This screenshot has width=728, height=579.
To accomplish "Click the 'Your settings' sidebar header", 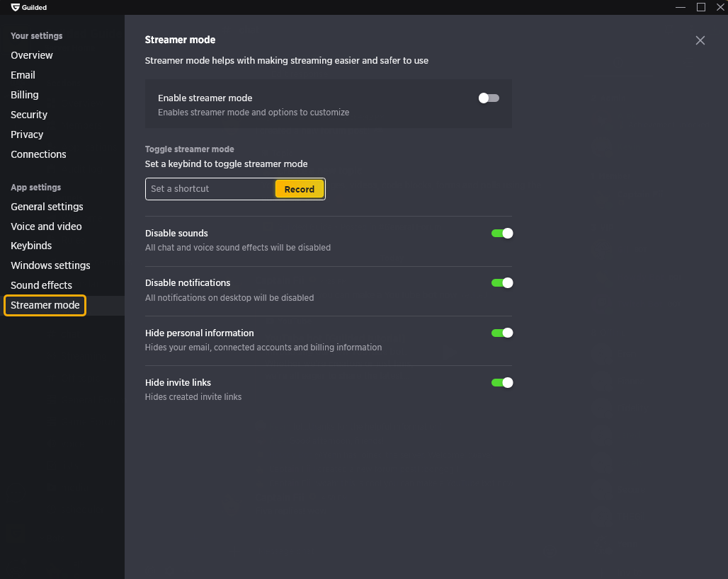I will 37,35.
